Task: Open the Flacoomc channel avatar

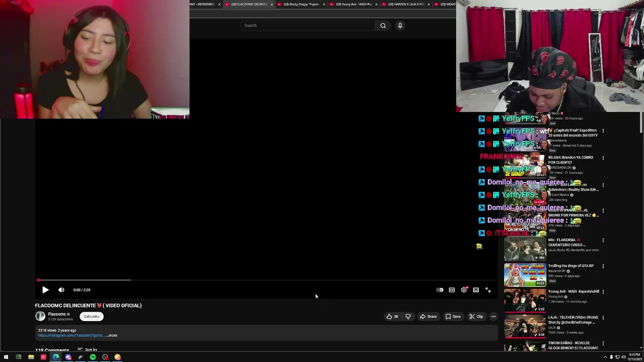Action: (x=40, y=316)
